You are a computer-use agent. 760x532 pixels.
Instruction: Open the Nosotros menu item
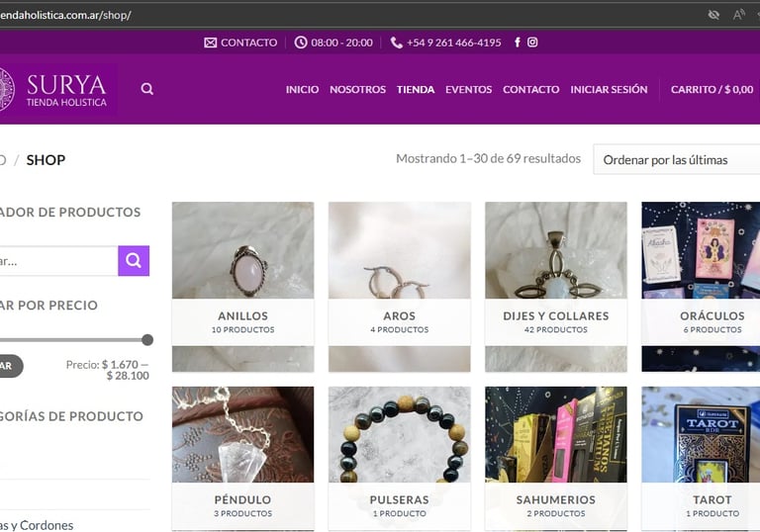click(x=357, y=90)
